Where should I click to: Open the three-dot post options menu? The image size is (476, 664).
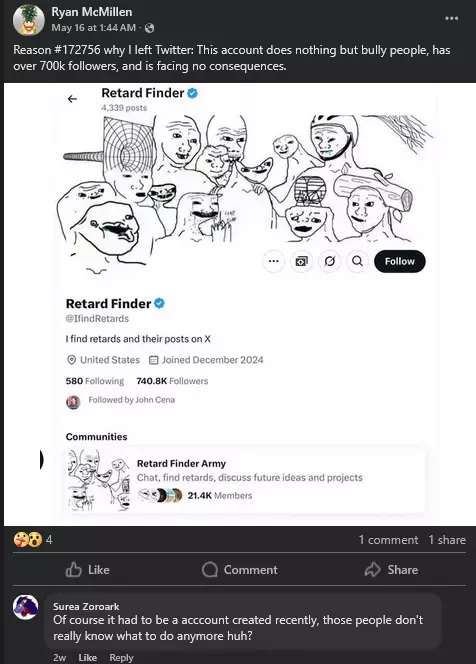point(451,18)
